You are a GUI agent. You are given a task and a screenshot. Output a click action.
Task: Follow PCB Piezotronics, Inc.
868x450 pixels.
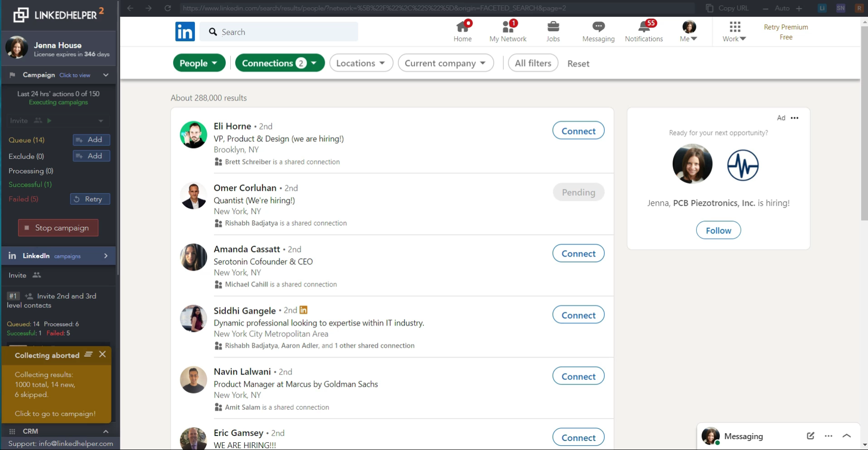pos(718,230)
